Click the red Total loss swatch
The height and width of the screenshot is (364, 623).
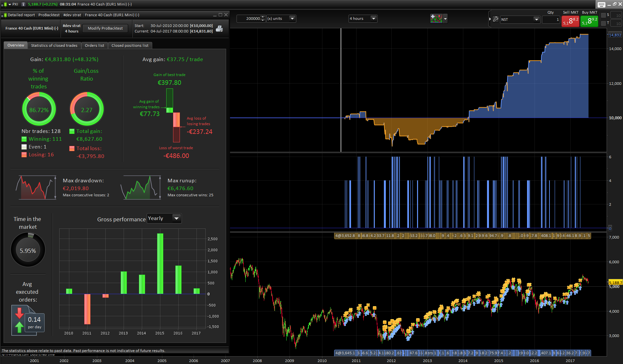[72, 149]
